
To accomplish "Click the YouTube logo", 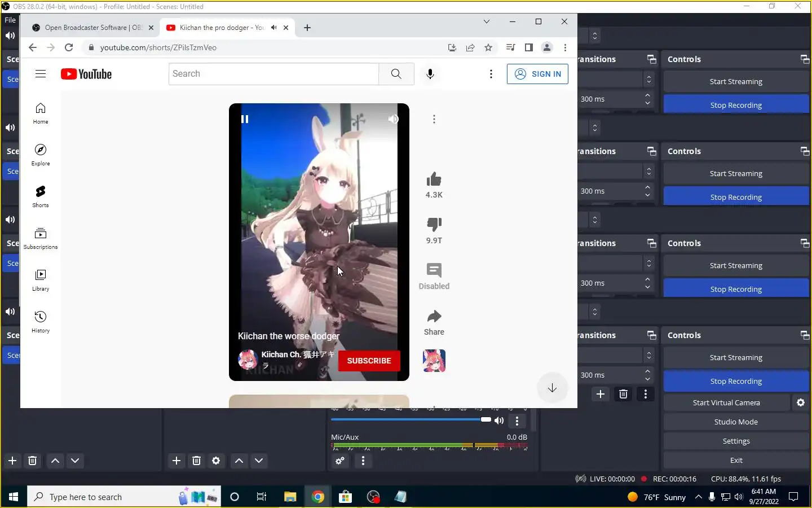I will pyautogui.click(x=86, y=74).
